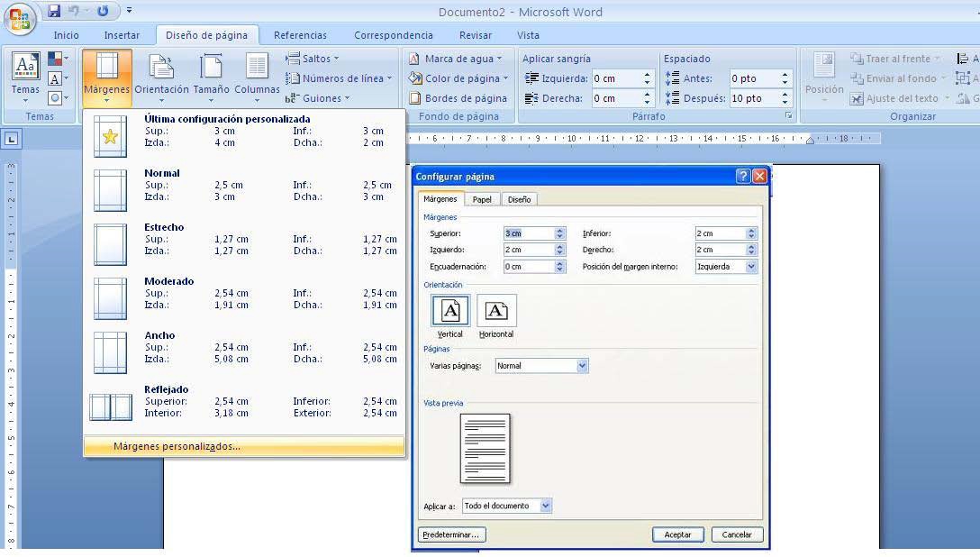980x557 pixels.
Task: Click Aceptar in Configurar página
Action: [x=677, y=534]
